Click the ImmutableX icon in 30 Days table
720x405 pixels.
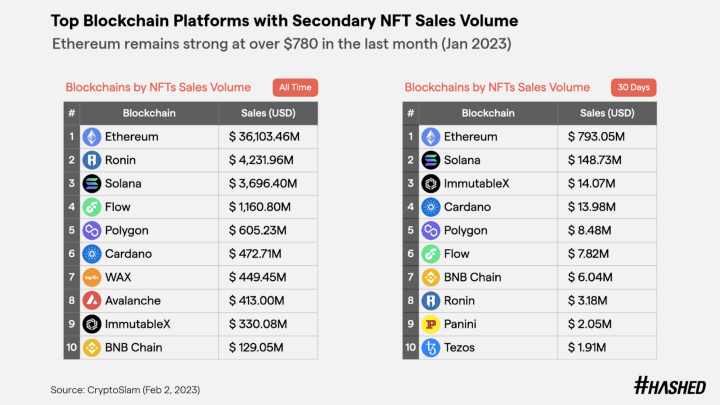click(431, 184)
